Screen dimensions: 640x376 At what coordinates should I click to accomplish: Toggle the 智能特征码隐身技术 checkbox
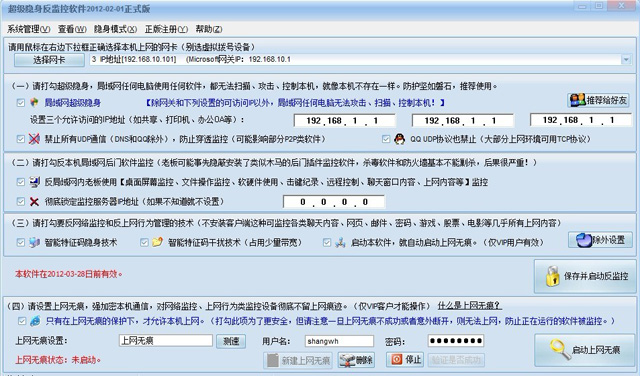tap(21, 243)
